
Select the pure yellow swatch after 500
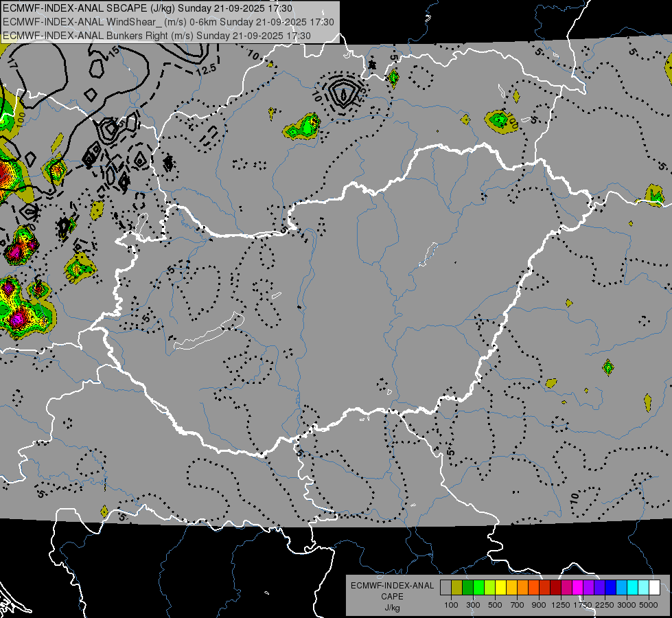(500, 588)
